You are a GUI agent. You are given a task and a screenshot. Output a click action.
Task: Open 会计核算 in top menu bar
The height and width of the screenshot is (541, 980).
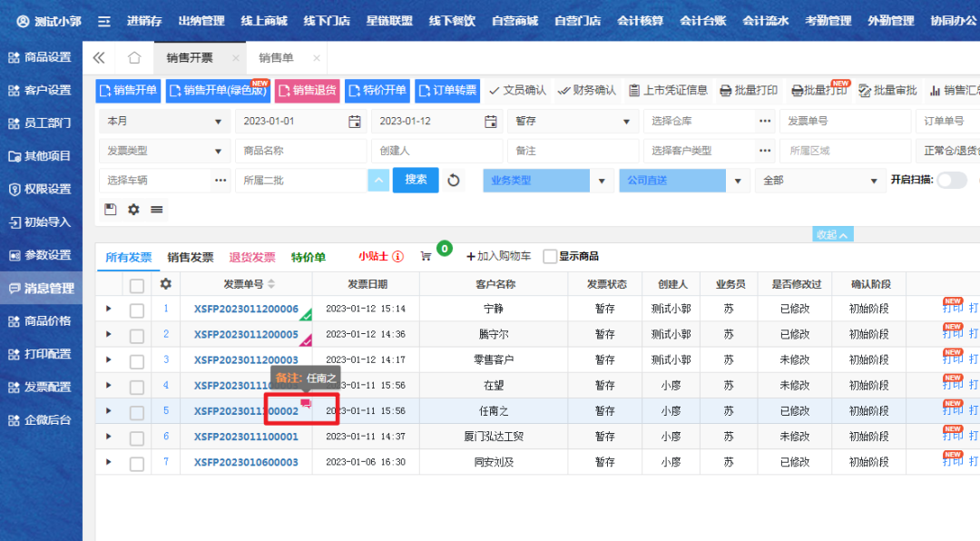(639, 21)
